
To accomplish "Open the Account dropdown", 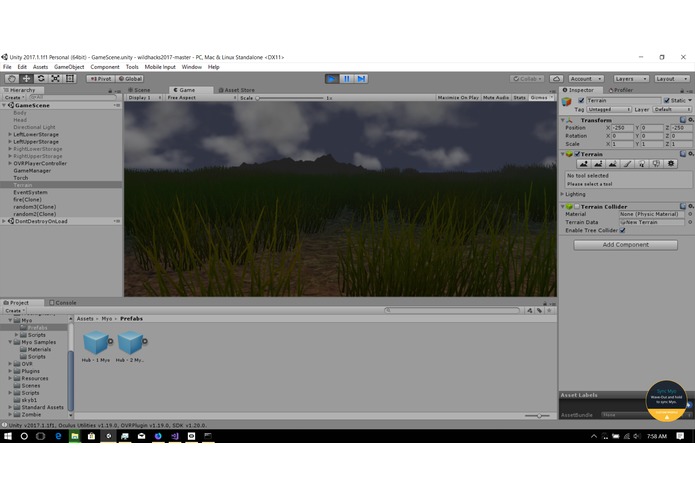I will pyautogui.click(x=586, y=79).
